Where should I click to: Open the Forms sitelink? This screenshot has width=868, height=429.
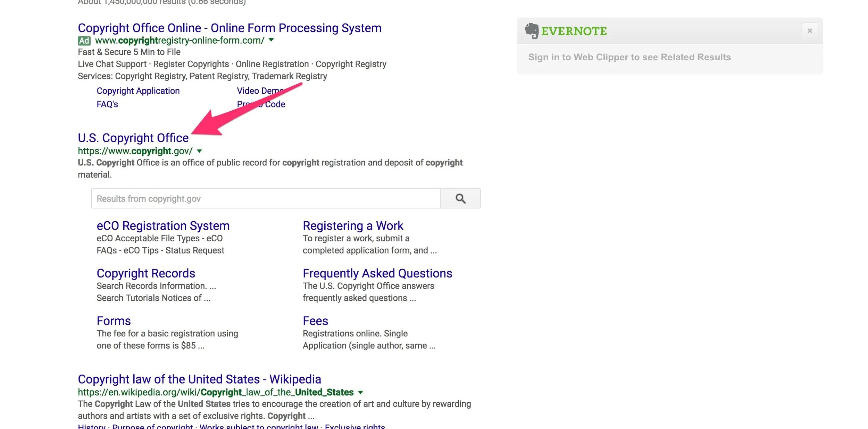pos(114,321)
